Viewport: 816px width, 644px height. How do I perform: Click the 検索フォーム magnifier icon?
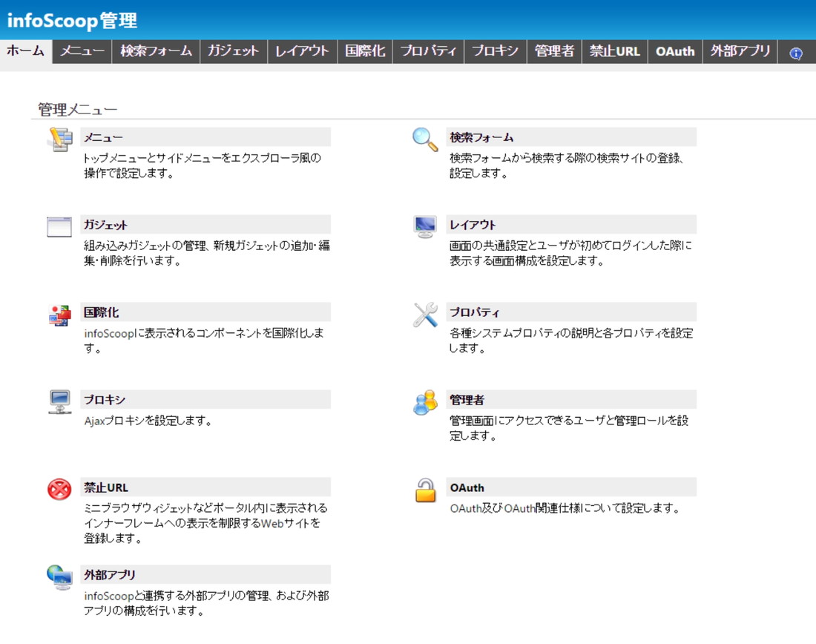tap(425, 139)
